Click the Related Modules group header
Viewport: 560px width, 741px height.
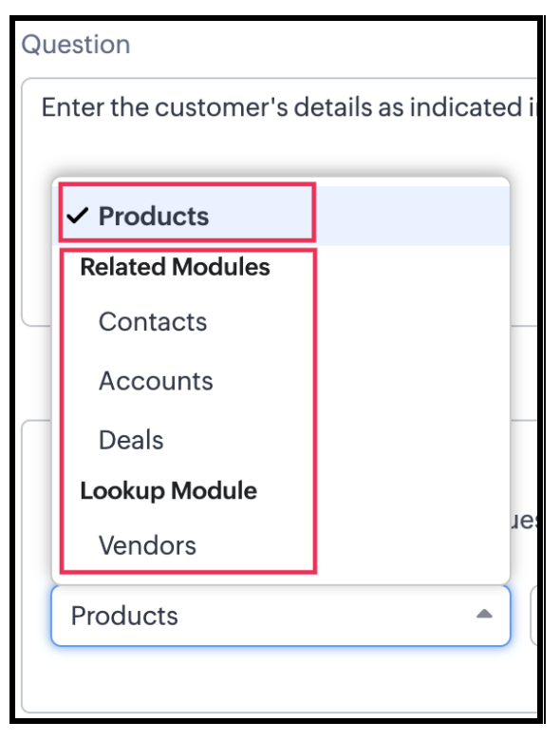pos(176,267)
